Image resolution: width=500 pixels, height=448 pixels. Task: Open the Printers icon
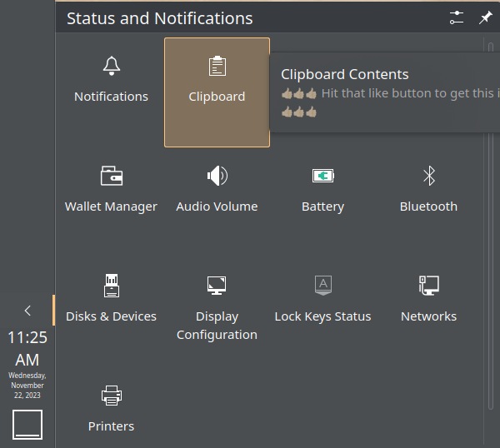pyautogui.click(x=112, y=396)
